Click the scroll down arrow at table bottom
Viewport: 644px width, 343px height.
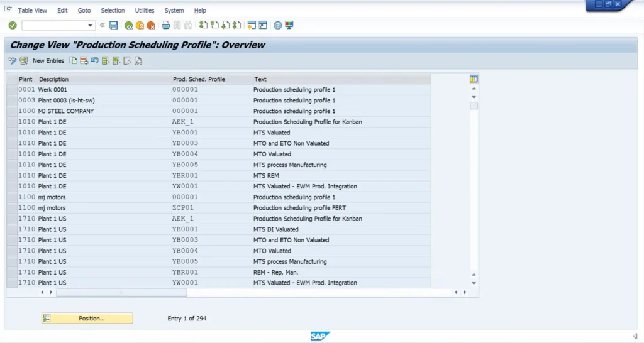(474, 283)
